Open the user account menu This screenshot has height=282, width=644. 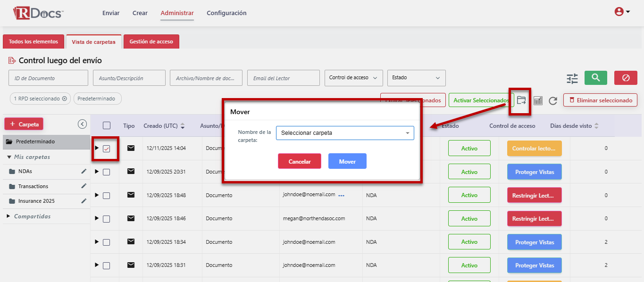622,12
